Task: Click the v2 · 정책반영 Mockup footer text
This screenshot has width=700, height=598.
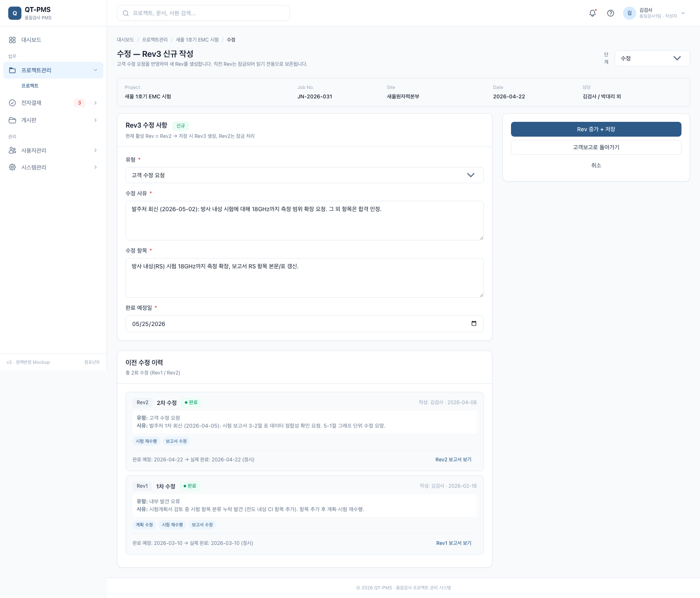Action: pos(28,362)
